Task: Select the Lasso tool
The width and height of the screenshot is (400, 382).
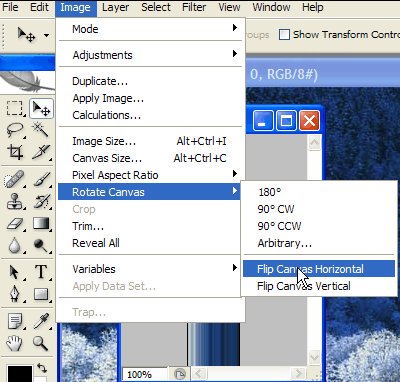Action: [x=15, y=130]
